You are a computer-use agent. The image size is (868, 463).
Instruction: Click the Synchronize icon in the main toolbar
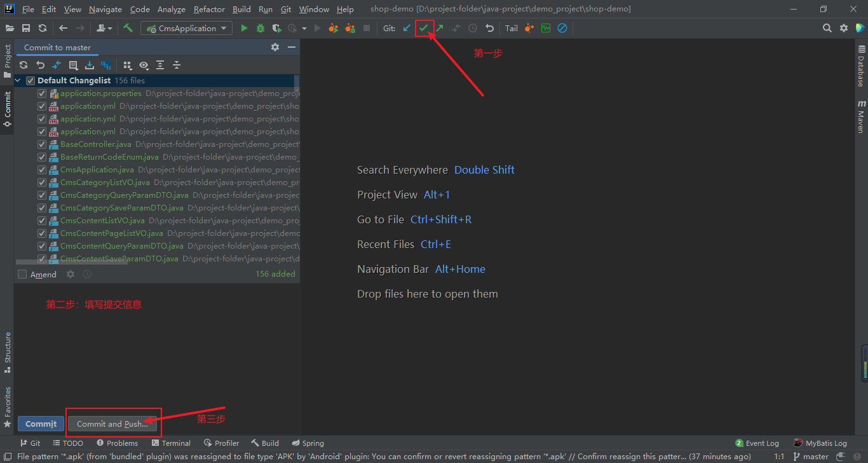click(43, 28)
